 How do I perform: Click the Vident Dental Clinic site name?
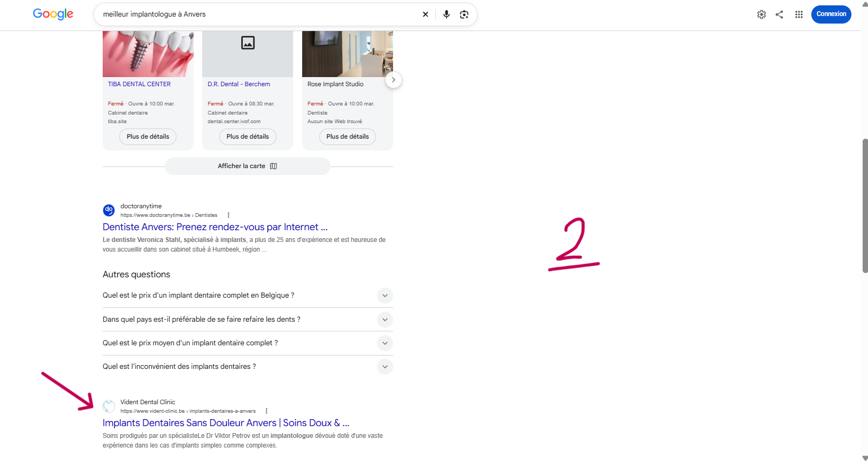tap(148, 402)
